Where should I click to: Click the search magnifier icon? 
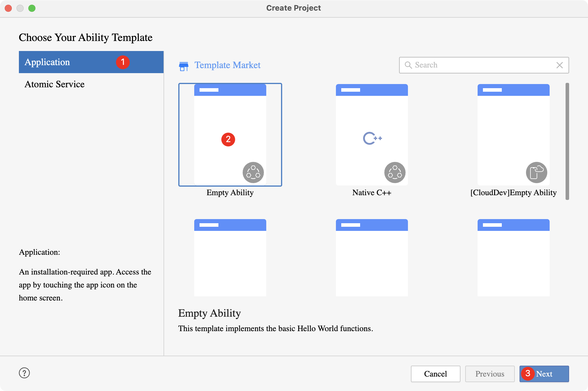pyautogui.click(x=408, y=65)
